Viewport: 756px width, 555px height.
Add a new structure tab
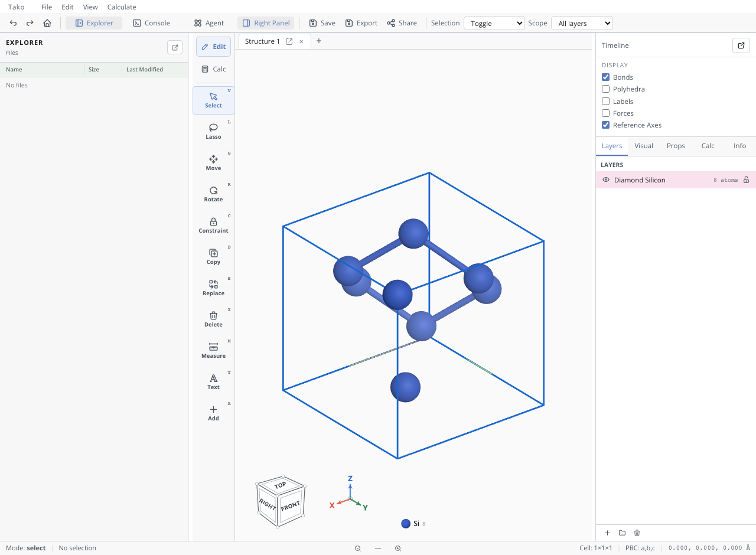pos(319,41)
